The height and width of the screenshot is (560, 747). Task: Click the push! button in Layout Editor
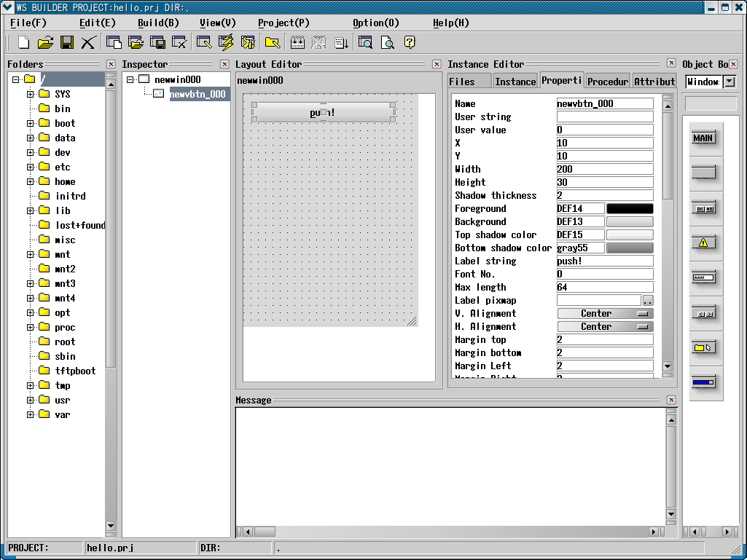[323, 113]
